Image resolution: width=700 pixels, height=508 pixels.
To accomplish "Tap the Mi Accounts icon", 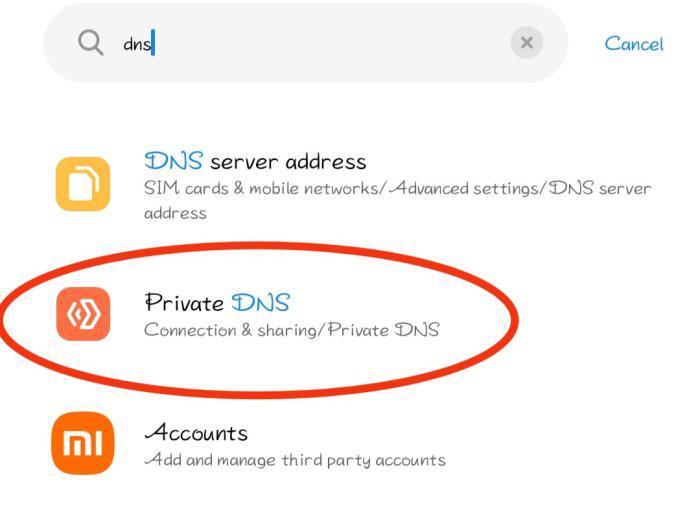I will pos(83,442).
